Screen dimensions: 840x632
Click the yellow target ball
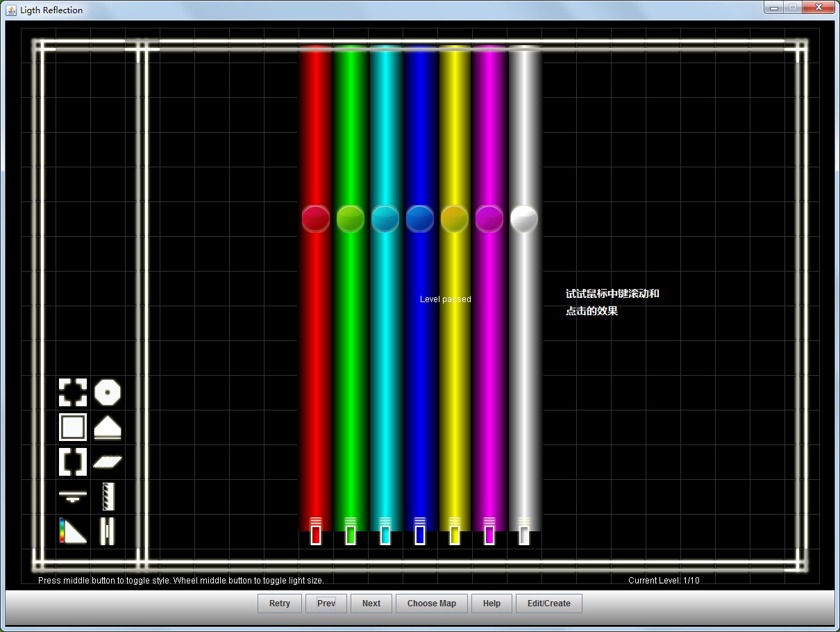[x=455, y=219]
